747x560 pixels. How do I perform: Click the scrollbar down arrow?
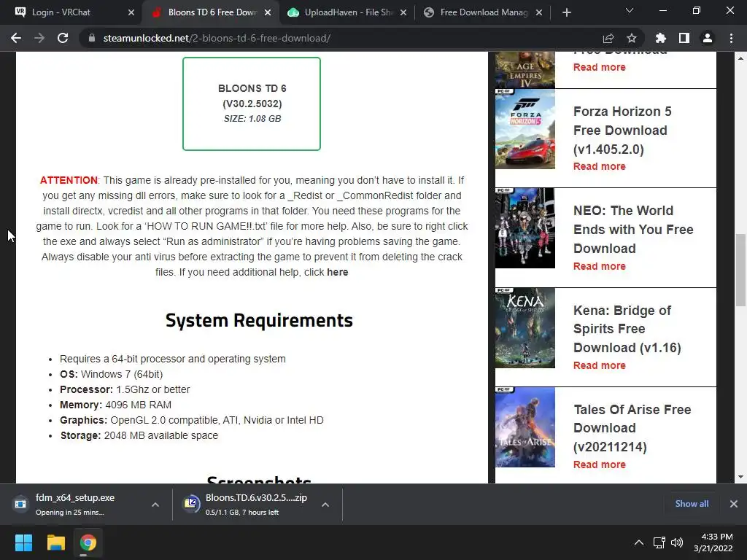(740, 477)
